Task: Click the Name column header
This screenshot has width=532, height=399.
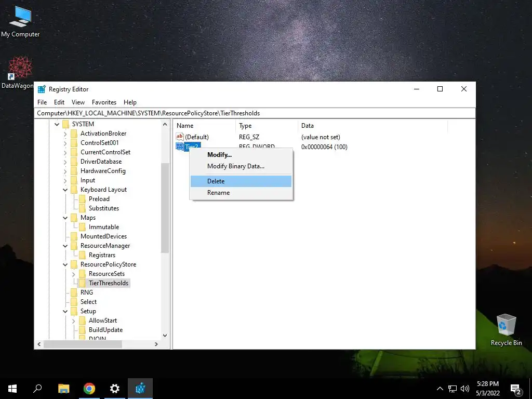Action: (x=204, y=126)
